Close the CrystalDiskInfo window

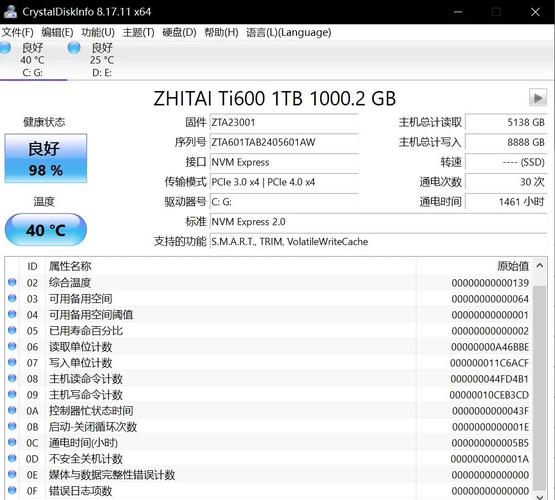(x=535, y=12)
